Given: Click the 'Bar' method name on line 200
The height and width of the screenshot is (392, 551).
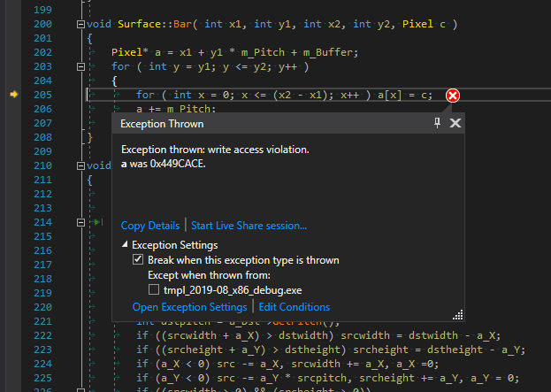Looking at the screenshot, I should 182,24.
